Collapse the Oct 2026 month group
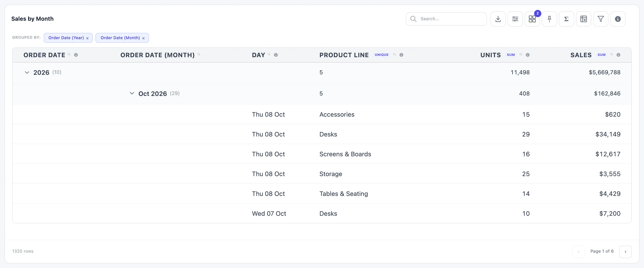644x268 pixels. coord(132,93)
